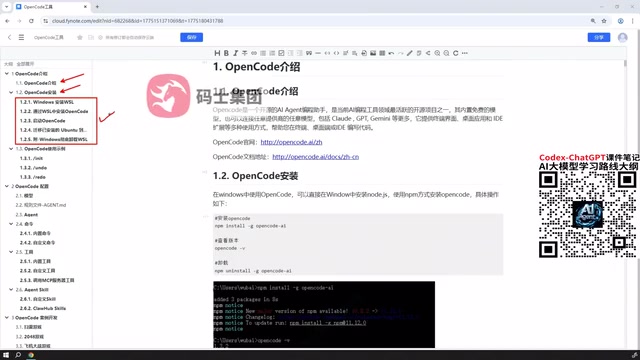Click the blue save button in header
Viewport: 640px width, 360px height.
pos(191,37)
